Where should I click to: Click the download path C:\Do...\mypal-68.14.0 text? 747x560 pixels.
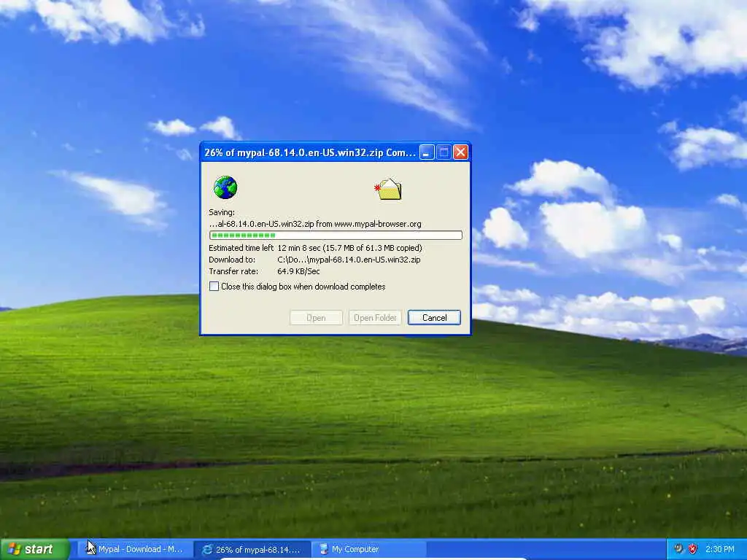(349, 260)
